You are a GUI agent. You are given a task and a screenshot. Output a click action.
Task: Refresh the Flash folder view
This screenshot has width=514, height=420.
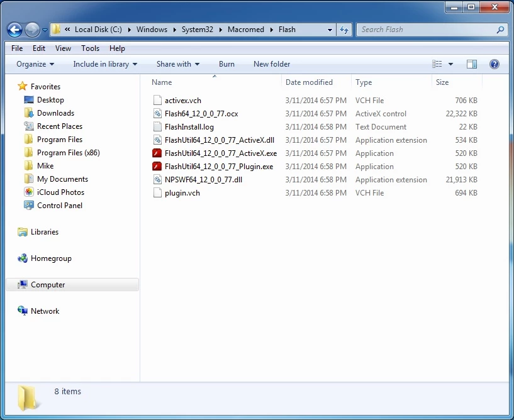[344, 30]
